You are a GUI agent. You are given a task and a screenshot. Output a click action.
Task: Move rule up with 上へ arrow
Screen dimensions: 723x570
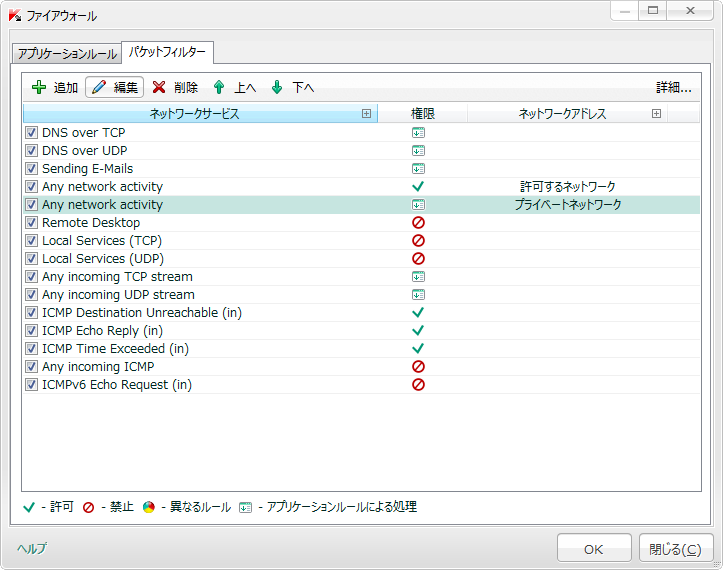click(x=219, y=88)
